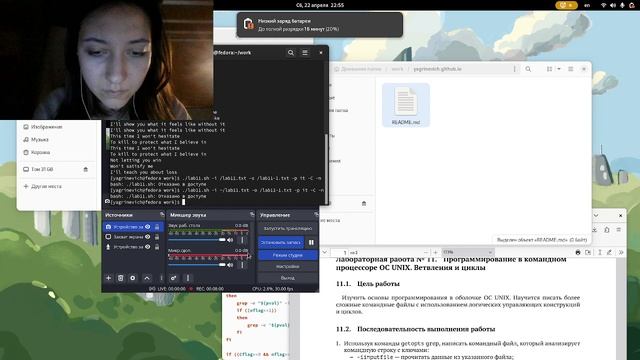This screenshot has width=640, height=360.
Task: Open Звук раб. стола channel options menu
Action: [242, 240]
